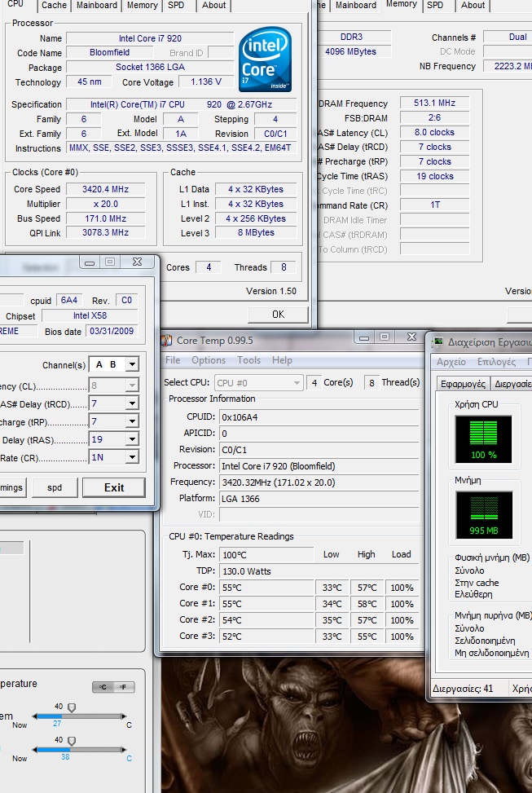This screenshot has height=793, width=532.
Task: Minimize the memory timings tool window
Action: click(x=90, y=262)
